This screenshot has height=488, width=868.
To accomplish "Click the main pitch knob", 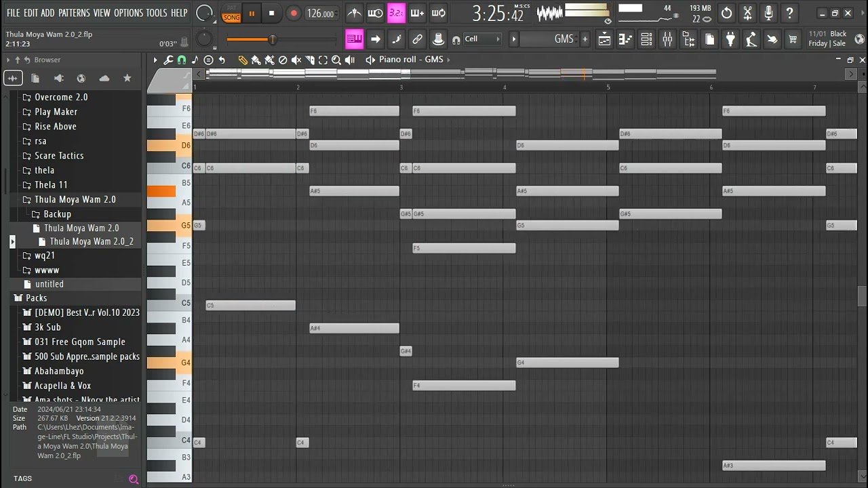I will 204,39.
